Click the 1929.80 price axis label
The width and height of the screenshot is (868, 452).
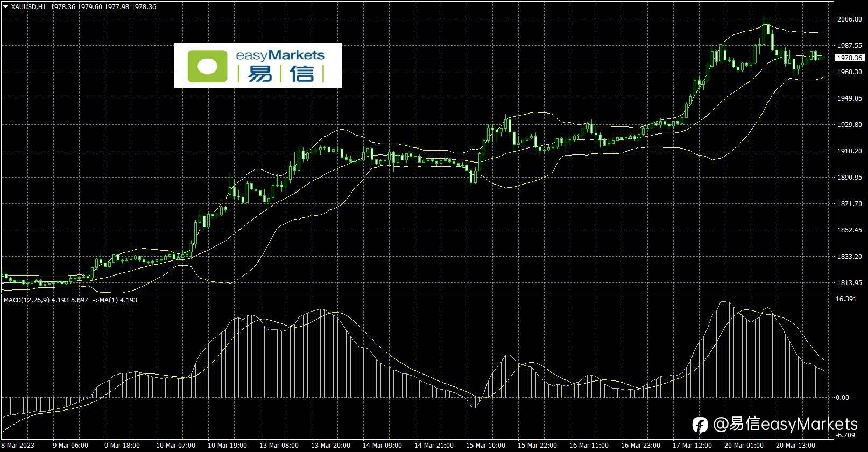(x=850, y=124)
